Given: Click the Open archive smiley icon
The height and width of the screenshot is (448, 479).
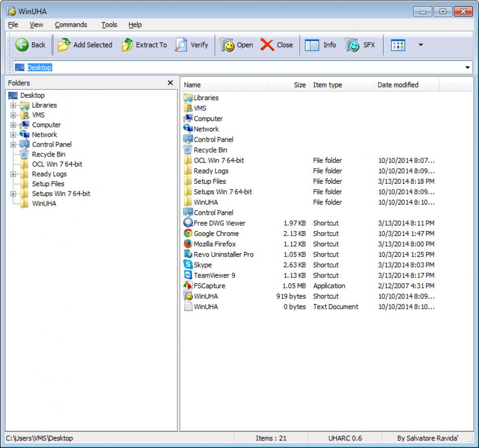Looking at the screenshot, I should tap(227, 45).
